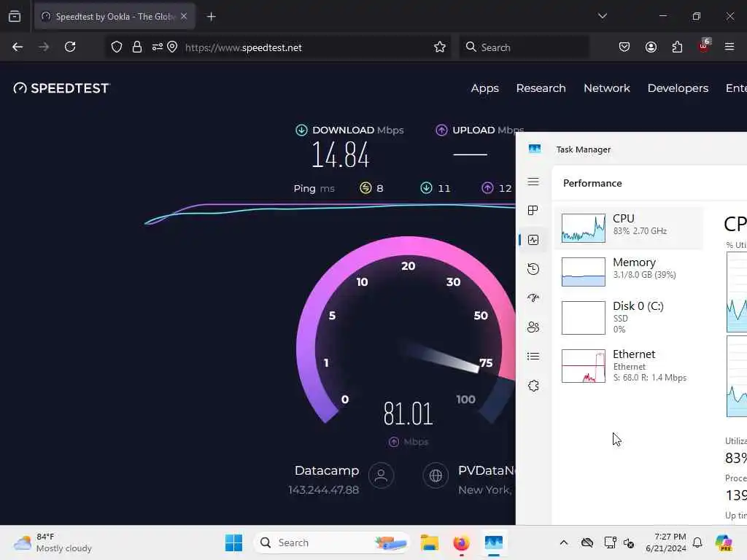Select CPU in Performance list

629,228
